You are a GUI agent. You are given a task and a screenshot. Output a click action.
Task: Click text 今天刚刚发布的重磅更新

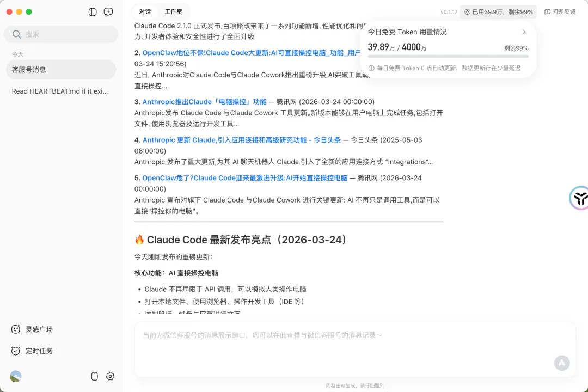point(174,257)
